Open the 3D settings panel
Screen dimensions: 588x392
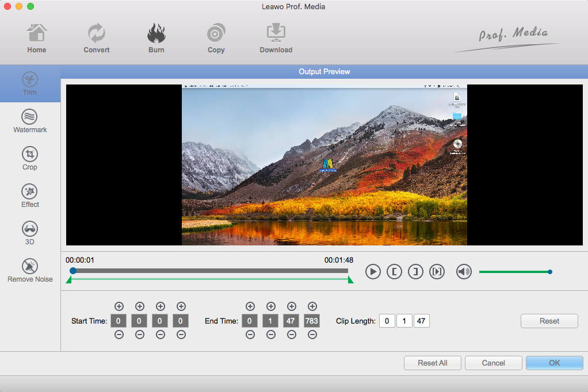30,234
